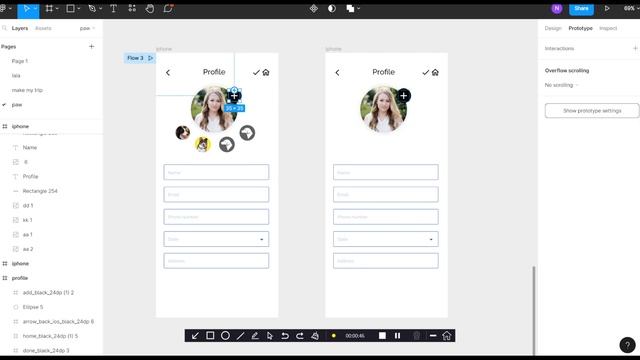Screen dimensions: 640x360
Task: Select the paw page
Action: tap(17, 105)
